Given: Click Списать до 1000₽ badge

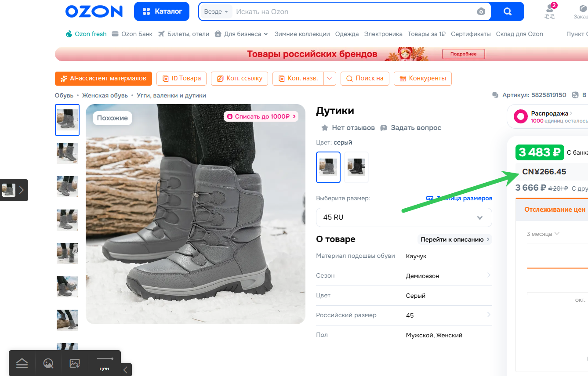Looking at the screenshot, I should pos(261,116).
